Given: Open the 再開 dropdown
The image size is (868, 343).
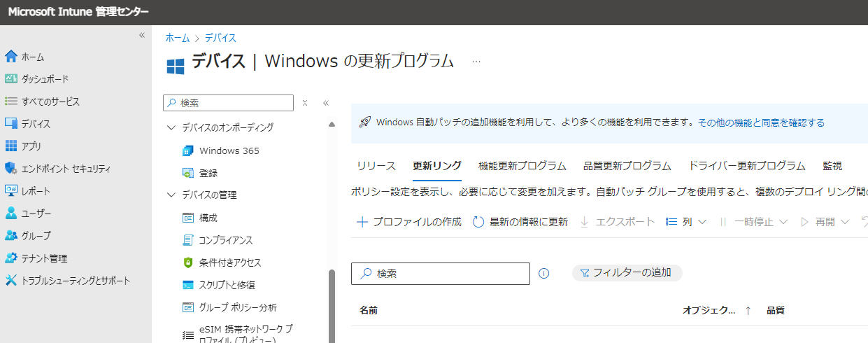Looking at the screenshot, I should [825, 222].
